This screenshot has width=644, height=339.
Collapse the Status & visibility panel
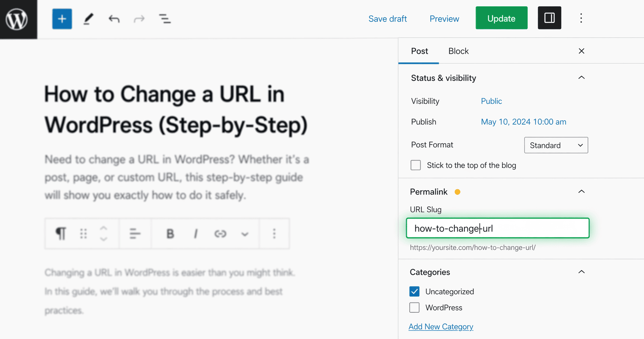581,77
